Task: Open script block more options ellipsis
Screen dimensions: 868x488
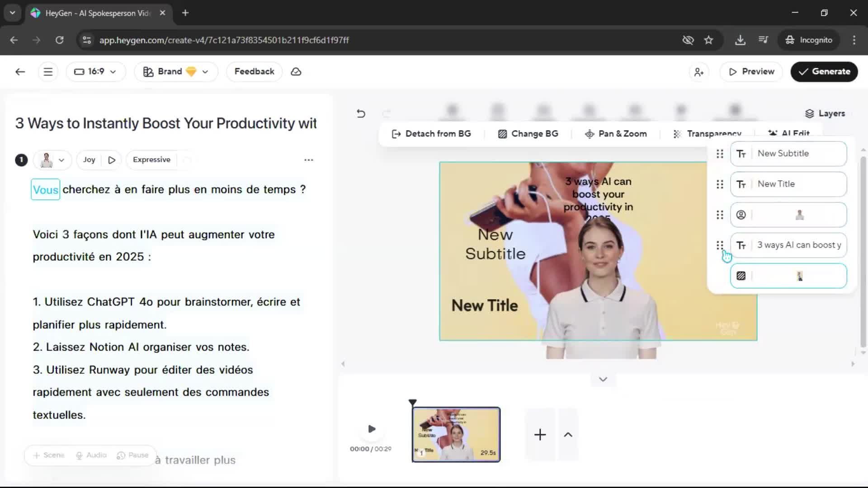Action: click(309, 160)
